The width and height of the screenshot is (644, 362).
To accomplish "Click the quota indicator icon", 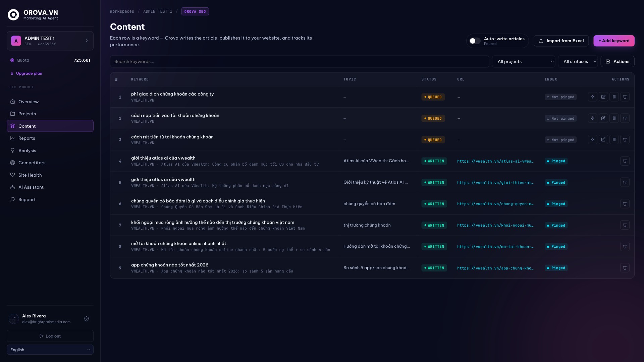I will pos(12,60).
